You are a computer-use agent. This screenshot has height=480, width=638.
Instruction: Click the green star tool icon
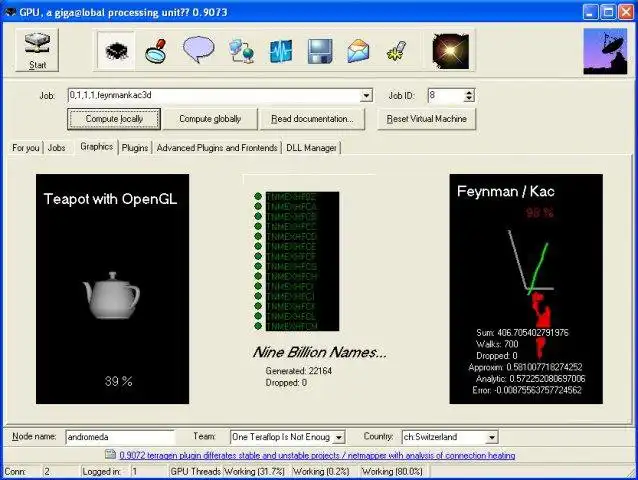[396, 51]
